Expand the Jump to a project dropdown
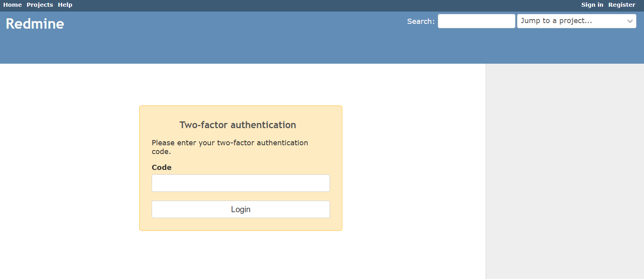This screenshot has height=279, width=644. click(x=576, y=21)
